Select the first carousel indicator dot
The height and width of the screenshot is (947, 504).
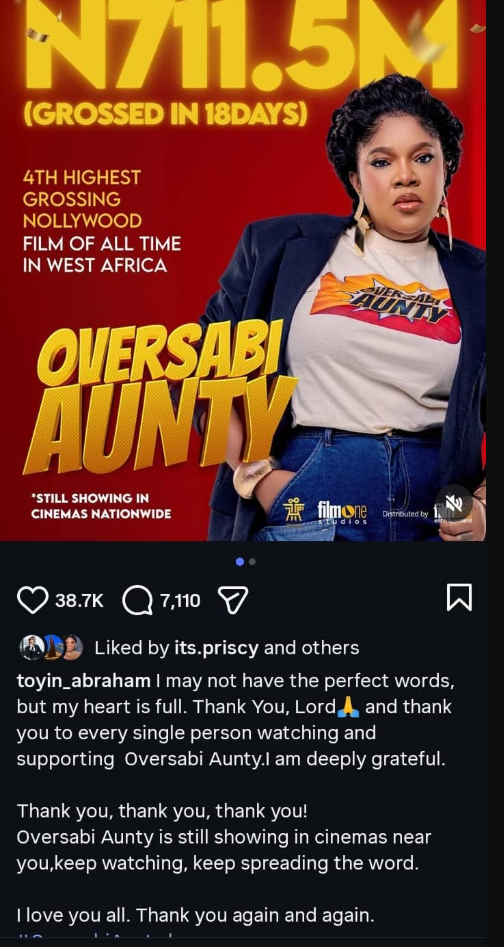coord(240,562)
